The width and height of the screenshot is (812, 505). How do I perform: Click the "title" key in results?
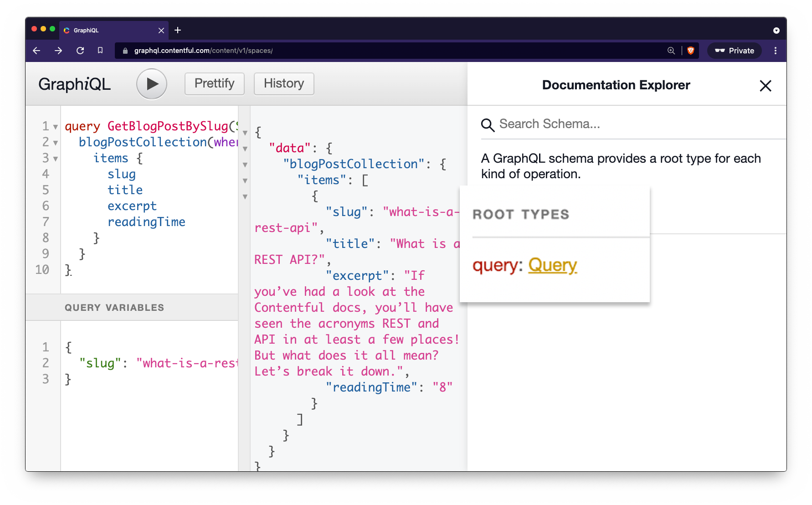click(x=350, y=244)
